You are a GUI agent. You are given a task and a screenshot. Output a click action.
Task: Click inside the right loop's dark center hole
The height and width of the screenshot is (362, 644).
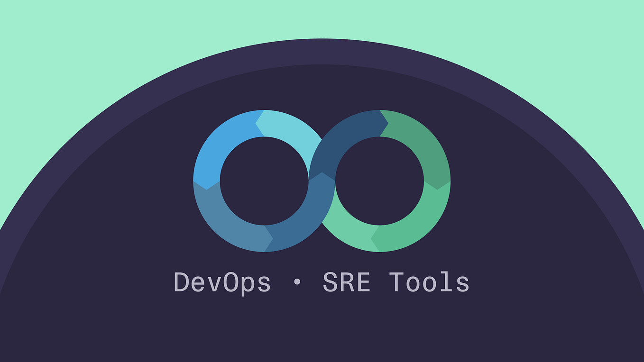pyautogui.click(x=379, y=180)
